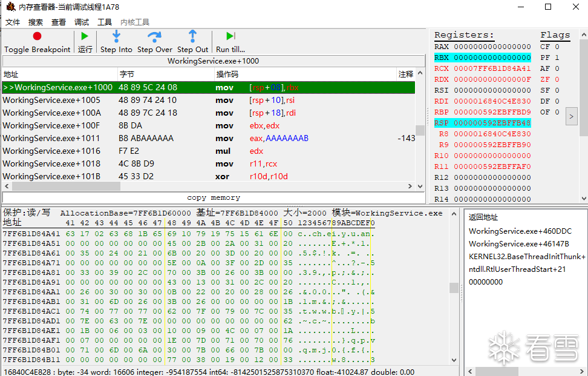Click the 注释 column header
Viewport: 588px width, 376px height.
(406, 74)
